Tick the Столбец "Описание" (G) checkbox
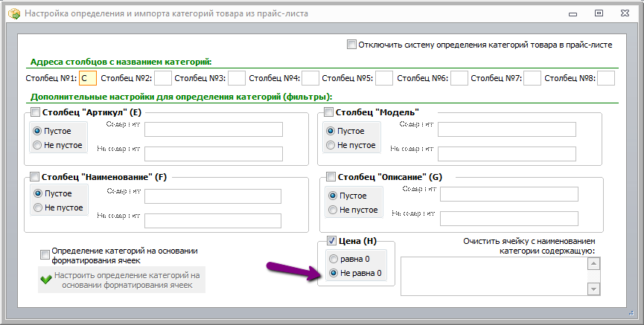The height and width of the screenshot is (325, 644). tap(331, 177)
